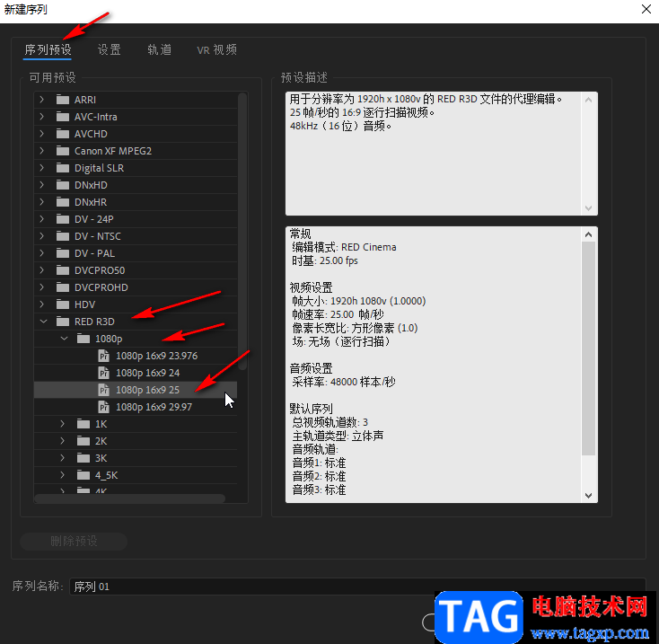Select the DV - 24P folder icon

(x=63, y=219)
